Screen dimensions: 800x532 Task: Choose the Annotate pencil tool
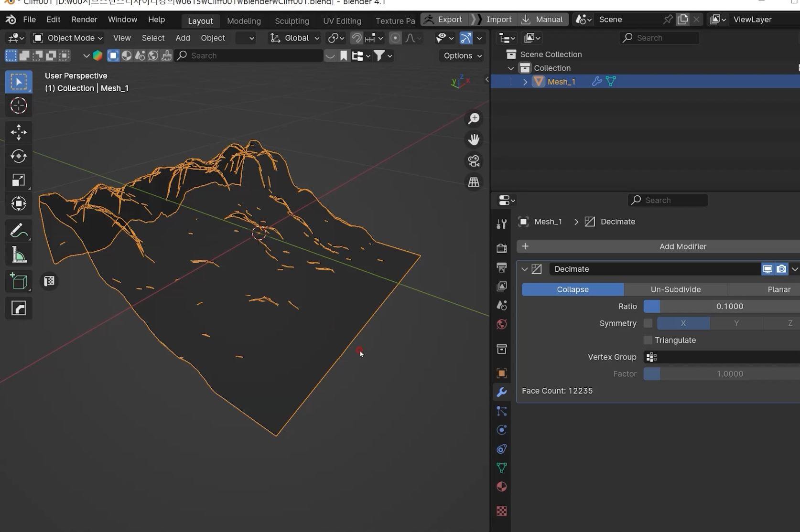19,231
